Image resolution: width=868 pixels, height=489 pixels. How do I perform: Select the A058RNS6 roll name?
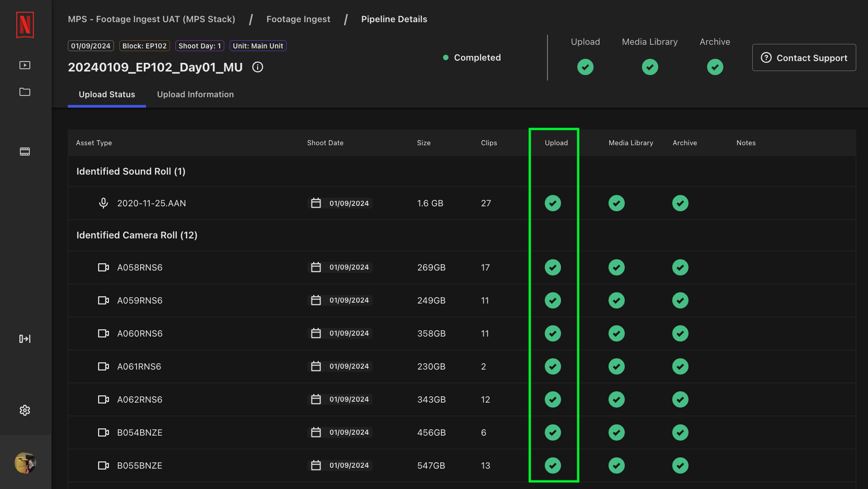pos(140,267)
